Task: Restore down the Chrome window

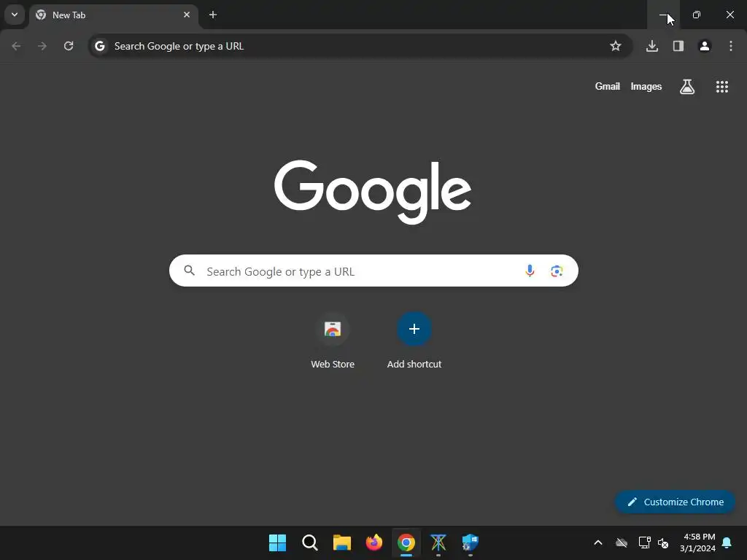Action: (697, 15)
